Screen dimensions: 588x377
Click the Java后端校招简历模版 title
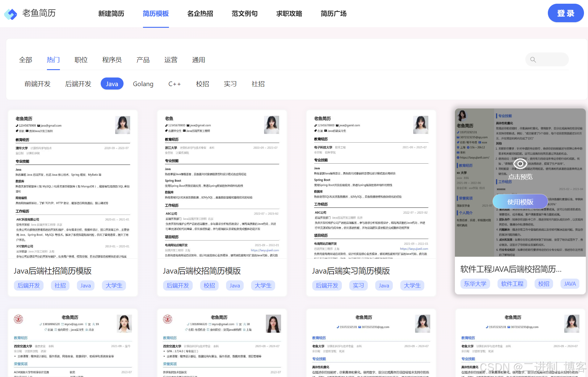pyautogui.click(x=202, y=271)
